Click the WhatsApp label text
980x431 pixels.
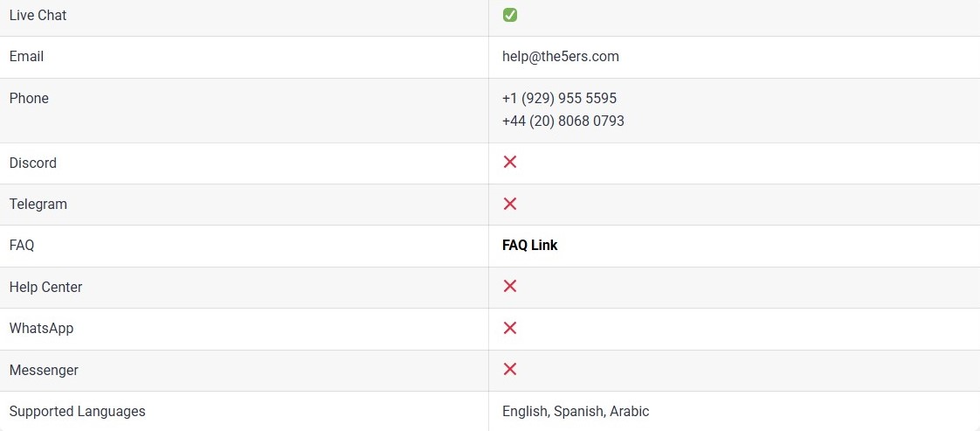41,329
